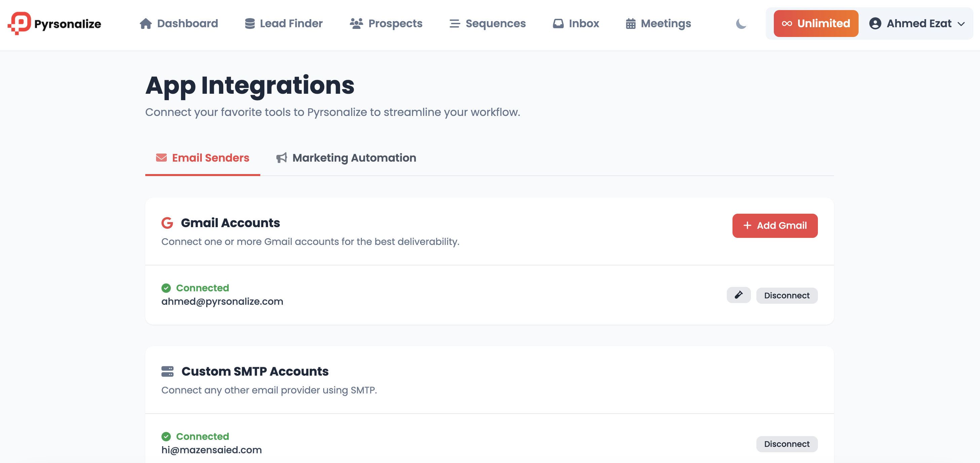Click the edit pencil icon for ahmed@pyrsonalize.com
Screen dimensions: 980x463
[x=739, y=295]
